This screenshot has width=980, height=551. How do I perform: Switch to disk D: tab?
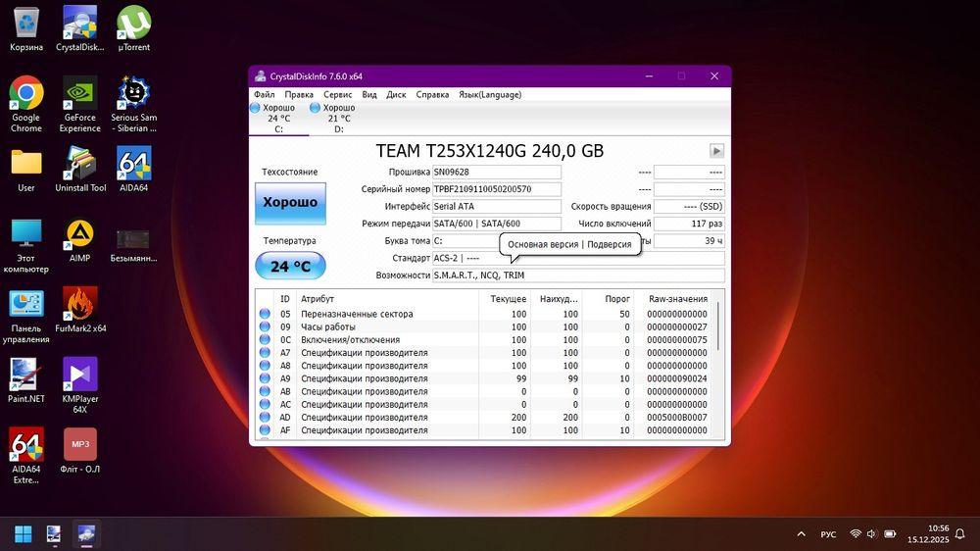pyautogui.click(x=339, y=119)
